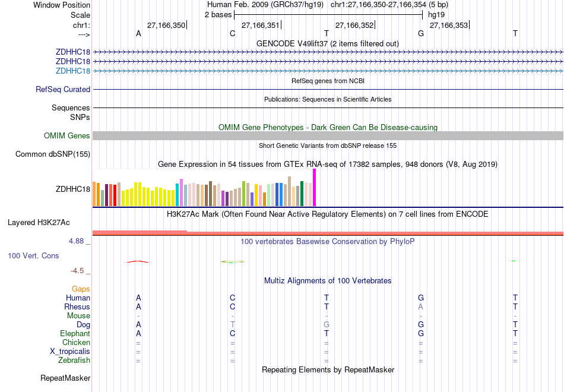Click the tall magenta GTEx expression bar
This screenshot has width=564, height=392.
coord(315,188)
